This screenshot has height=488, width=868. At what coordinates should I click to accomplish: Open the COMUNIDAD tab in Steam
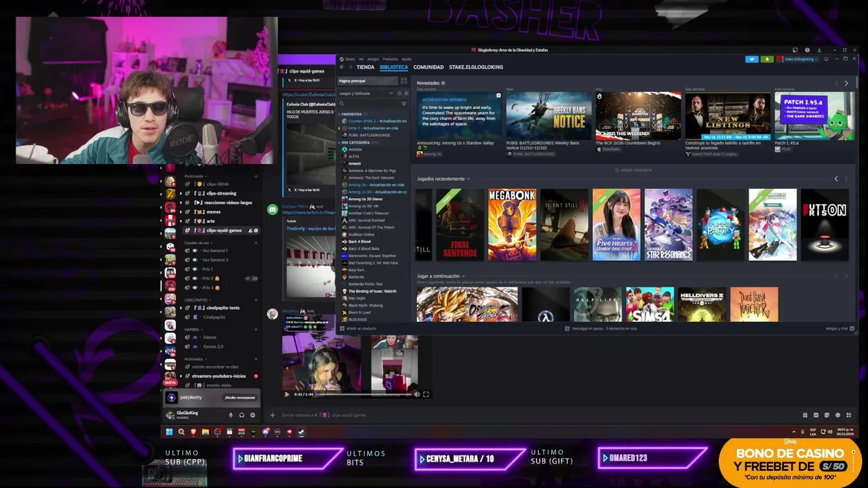click(x=429, y=67)
